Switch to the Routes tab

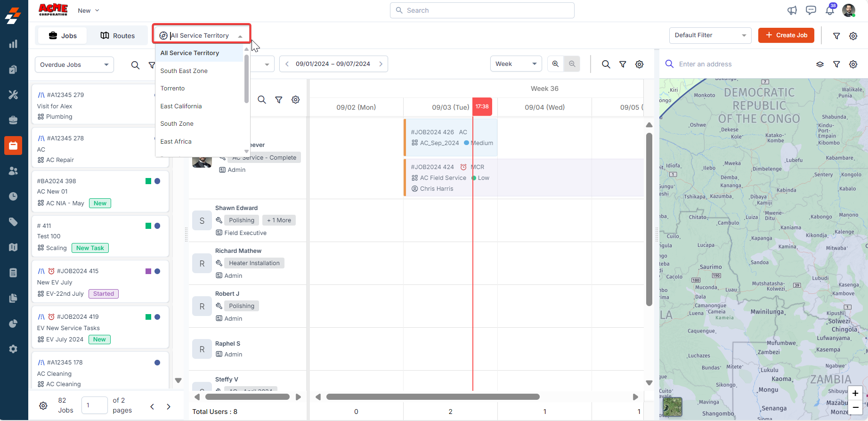pos(118,36)
